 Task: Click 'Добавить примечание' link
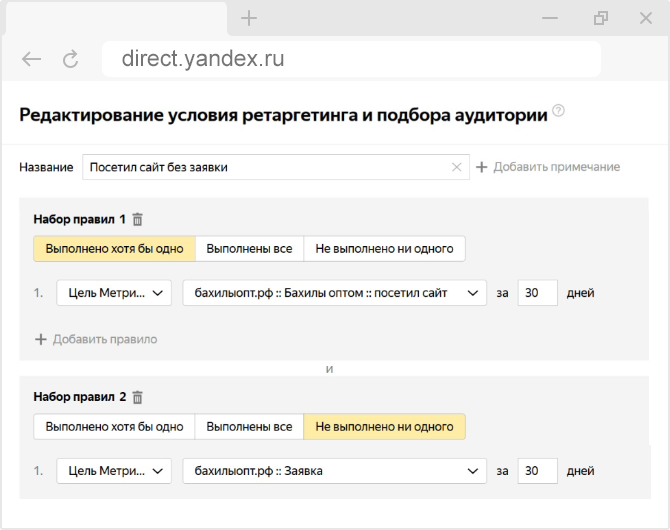(556, 167)
